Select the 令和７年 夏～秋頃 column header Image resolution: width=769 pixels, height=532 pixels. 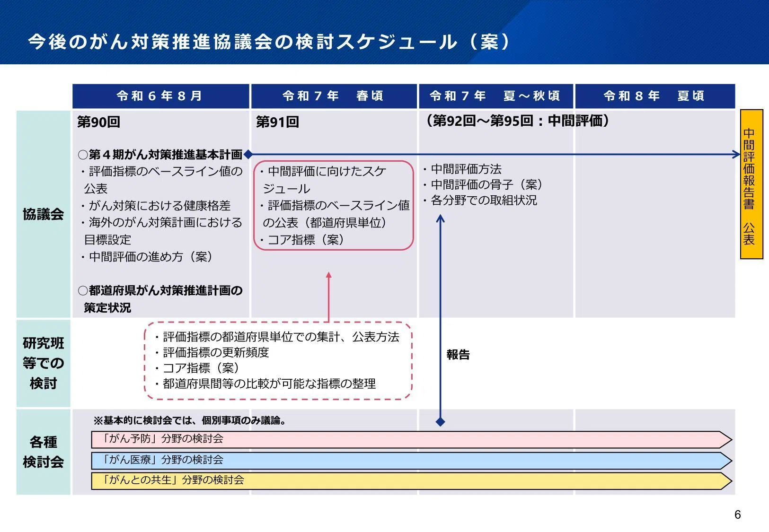coord(495,96)
